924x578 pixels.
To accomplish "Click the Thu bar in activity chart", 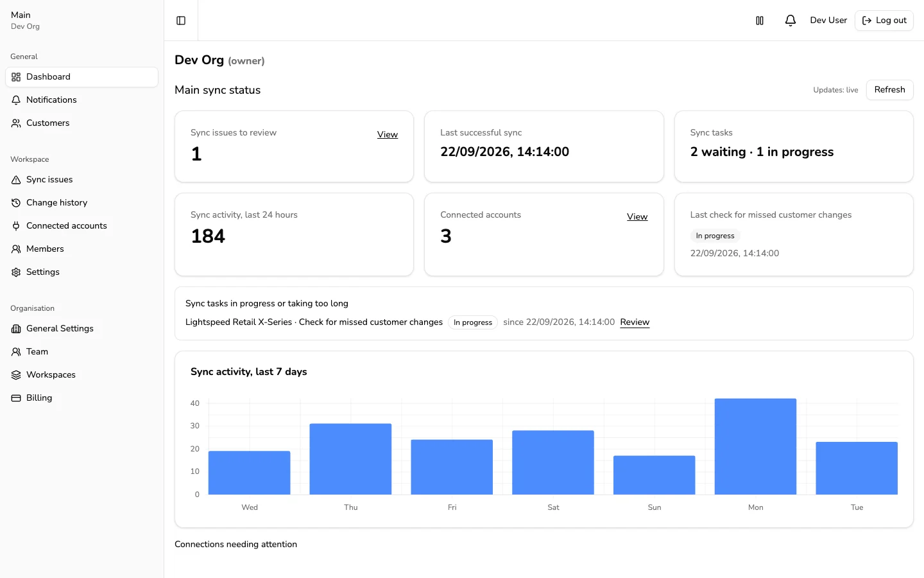I will 350,459.
